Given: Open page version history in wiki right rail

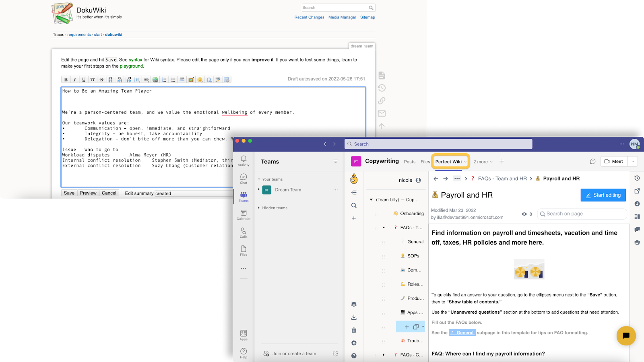Looking at the screenshot, I should point(637,178).
